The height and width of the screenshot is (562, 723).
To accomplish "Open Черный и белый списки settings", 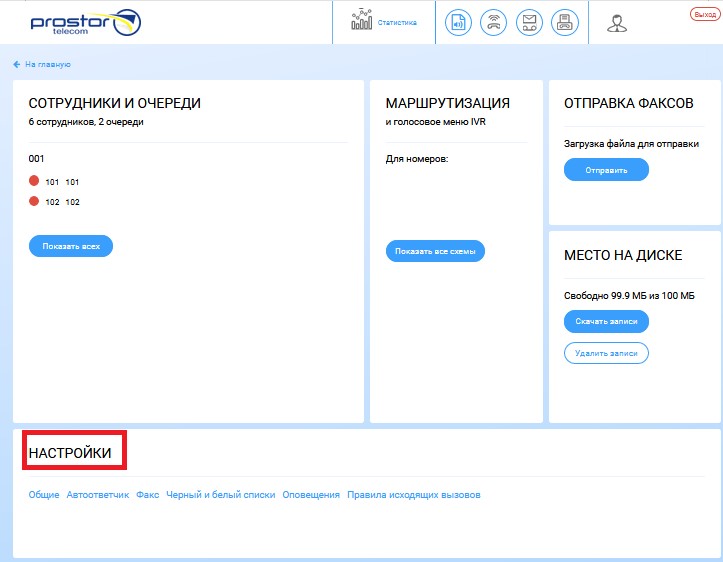I will (221, 495).
